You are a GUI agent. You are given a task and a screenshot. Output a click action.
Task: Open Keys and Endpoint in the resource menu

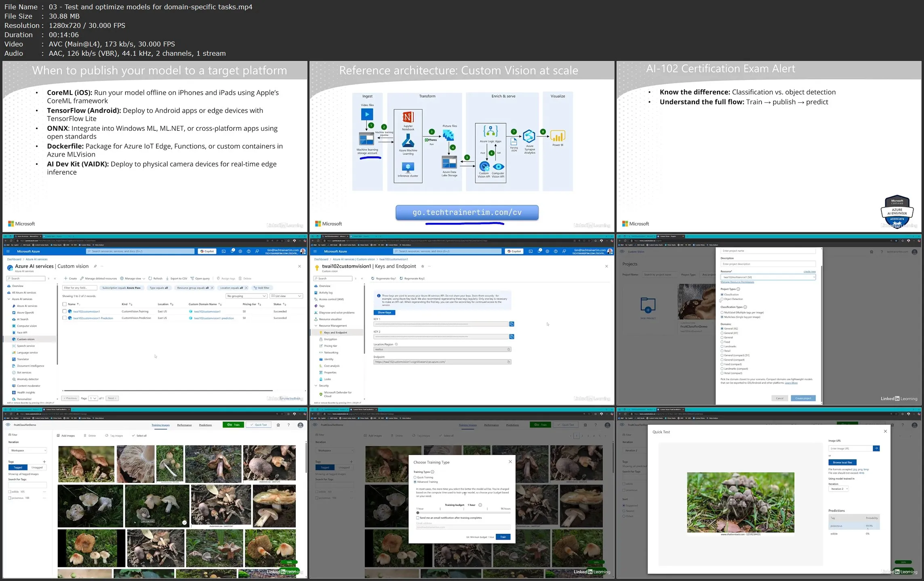[335, 332]
